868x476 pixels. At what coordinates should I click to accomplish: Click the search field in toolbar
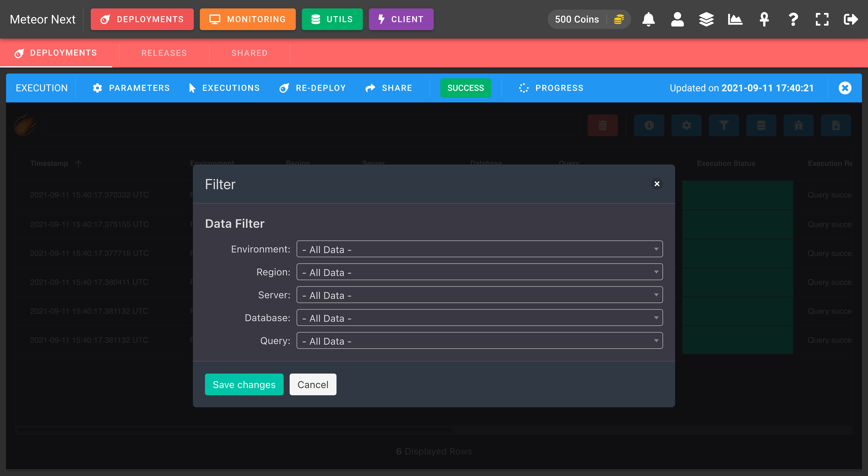point(311,125)
